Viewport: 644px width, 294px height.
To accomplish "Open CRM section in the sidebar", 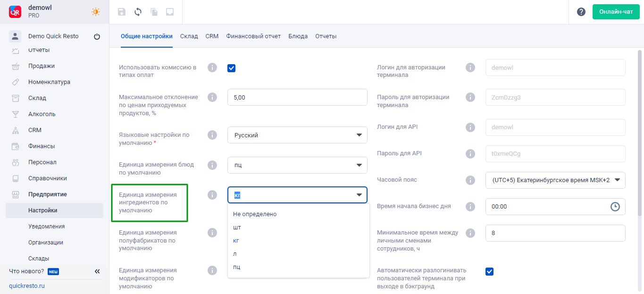I will [35, 130].
